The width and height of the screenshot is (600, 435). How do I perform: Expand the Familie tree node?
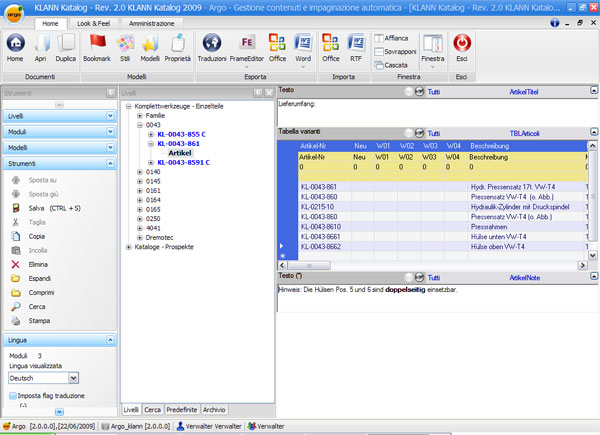(140, 116)
